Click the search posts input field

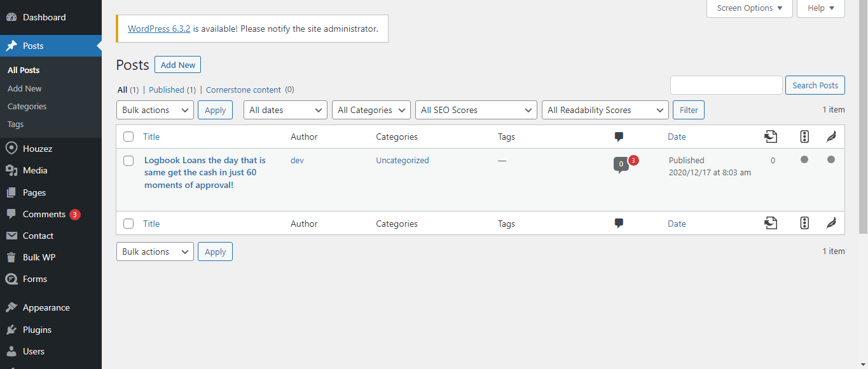click(726, 85)
